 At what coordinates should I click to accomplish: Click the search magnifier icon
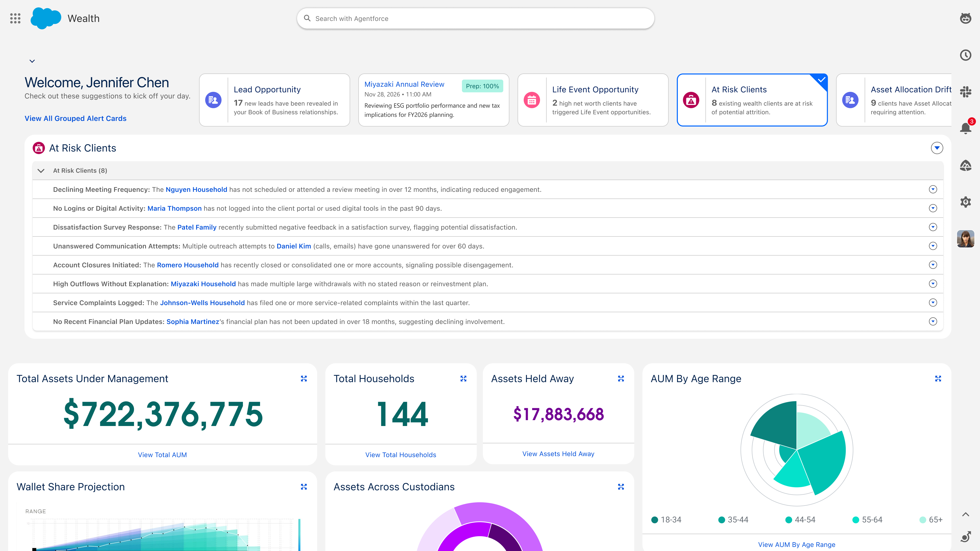click(x=307, y=18)
